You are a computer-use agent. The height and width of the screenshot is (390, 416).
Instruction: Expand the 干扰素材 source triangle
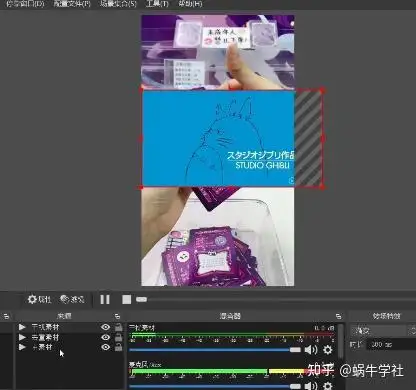coord(22,327)
